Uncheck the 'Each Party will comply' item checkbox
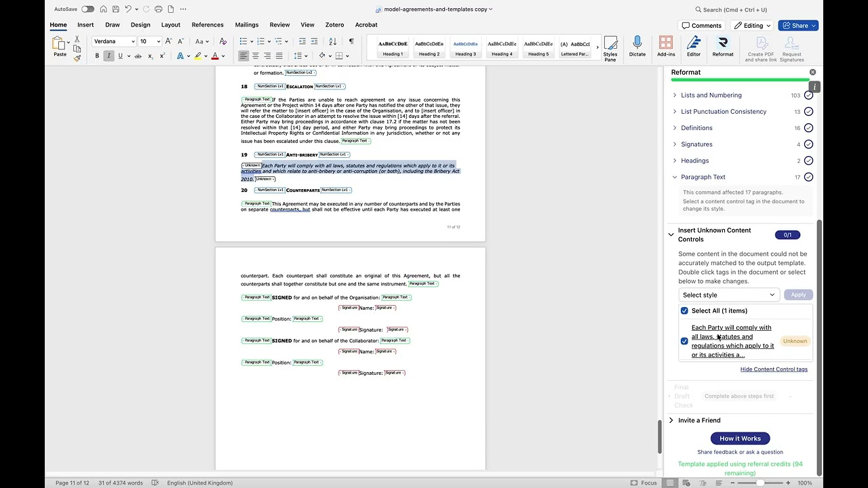The height and width of the screenshot is (488, 868). click(684, 341)
